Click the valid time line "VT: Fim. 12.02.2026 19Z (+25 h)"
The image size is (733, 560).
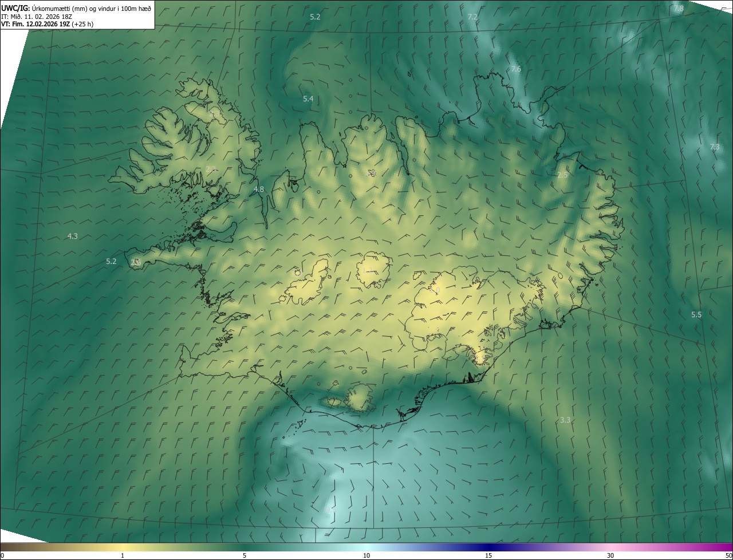click(48, 24)
